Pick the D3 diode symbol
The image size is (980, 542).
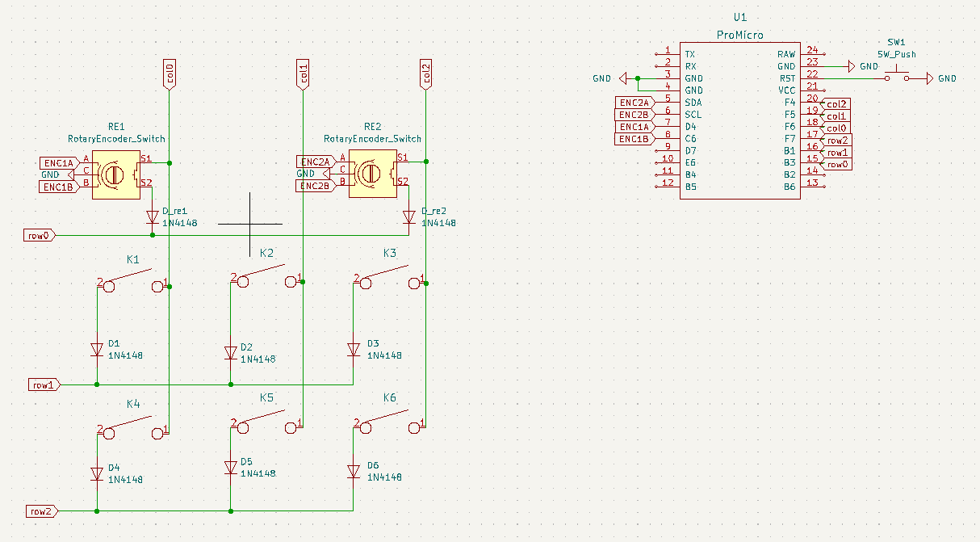tap(353, 349)
